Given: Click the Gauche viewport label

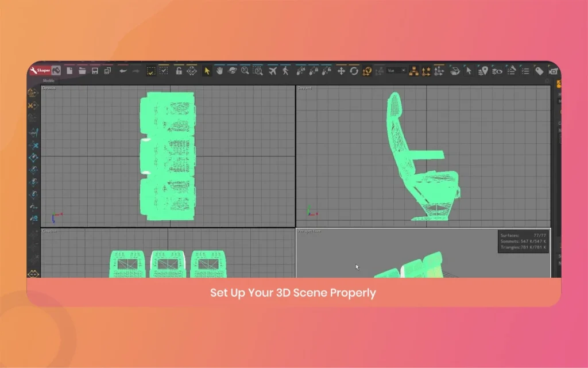Looking at the screenshot, I should pos(49,231).
